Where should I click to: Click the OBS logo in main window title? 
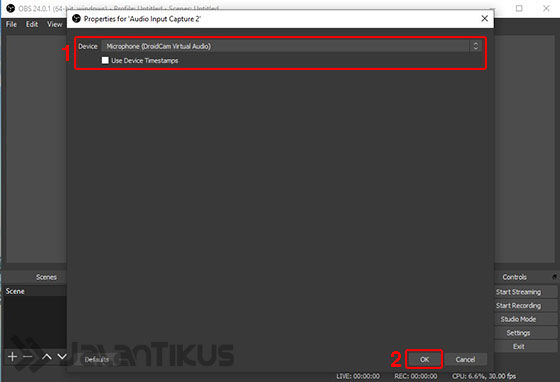point(11,8)
